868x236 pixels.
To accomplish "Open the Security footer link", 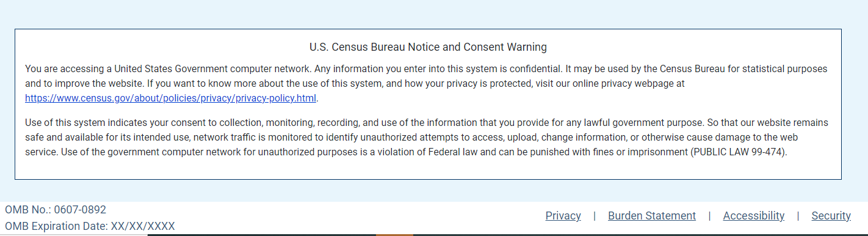I will (831, 216).
